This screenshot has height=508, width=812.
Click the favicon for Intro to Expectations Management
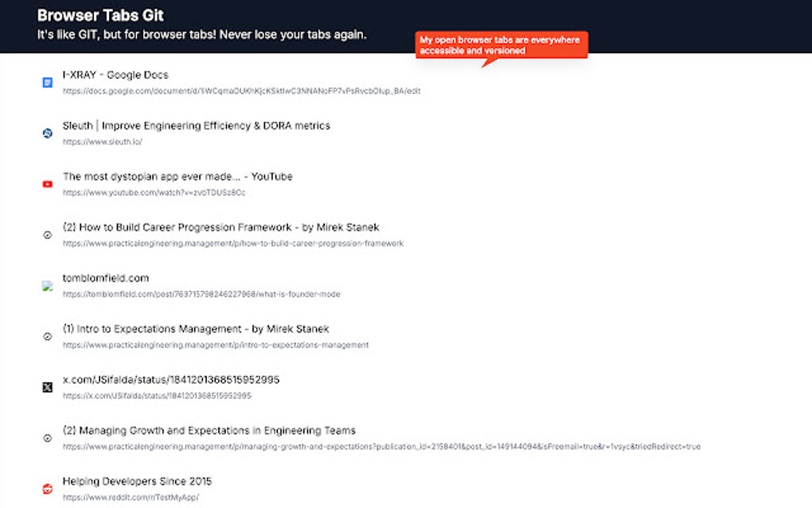47,336
